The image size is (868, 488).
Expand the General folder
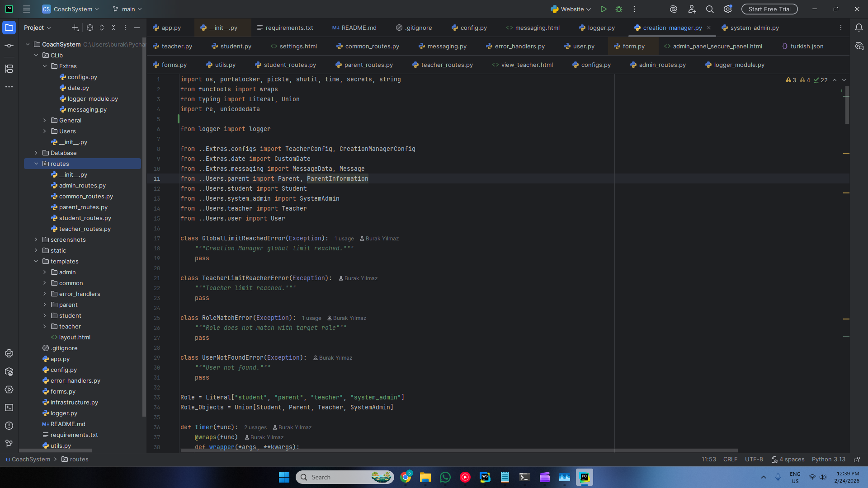point(45,120)
